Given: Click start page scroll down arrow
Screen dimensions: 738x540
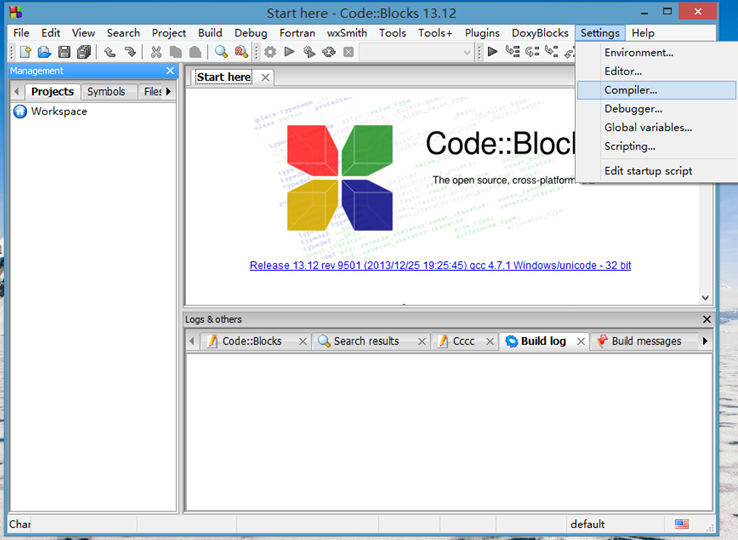Looking at the screenshot, I should [705, 298].
